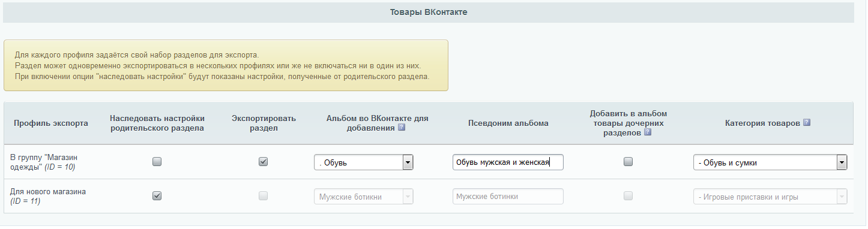The height and width of the screenshot is (229, 868).
Task: Open the Обувь и сумки category dropdown
Action: pos(770,162)
